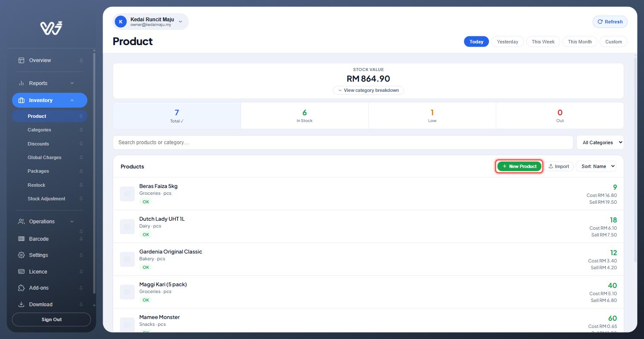Screen dimensions: 644x339
Task: Click the W logo at the sidebar top
Action: (52, 28)
